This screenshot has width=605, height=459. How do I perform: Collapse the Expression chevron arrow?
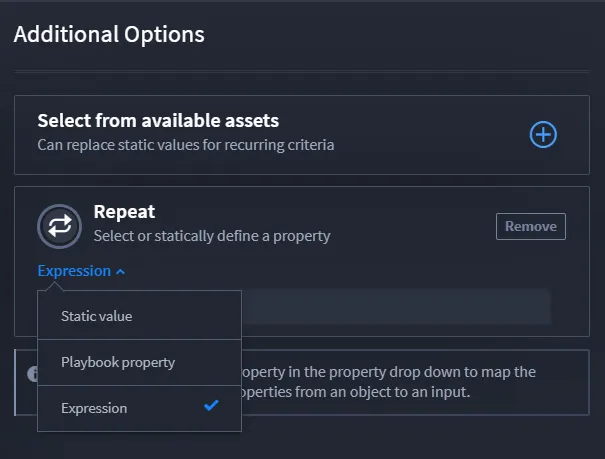click(120, 272)
